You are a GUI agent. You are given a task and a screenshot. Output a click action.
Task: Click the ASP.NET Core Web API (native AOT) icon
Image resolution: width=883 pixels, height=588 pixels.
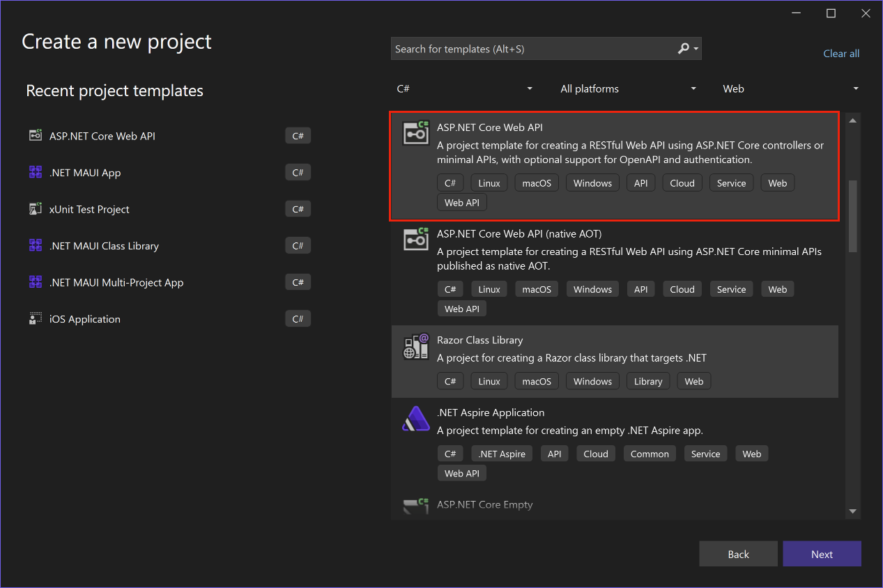[x=415, y=239]
